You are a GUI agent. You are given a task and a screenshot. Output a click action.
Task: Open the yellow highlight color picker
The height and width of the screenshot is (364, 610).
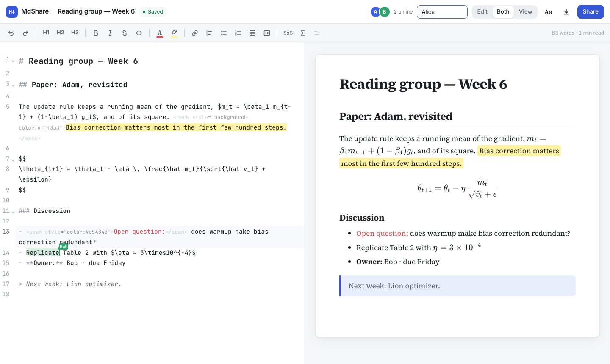(174, 33)
